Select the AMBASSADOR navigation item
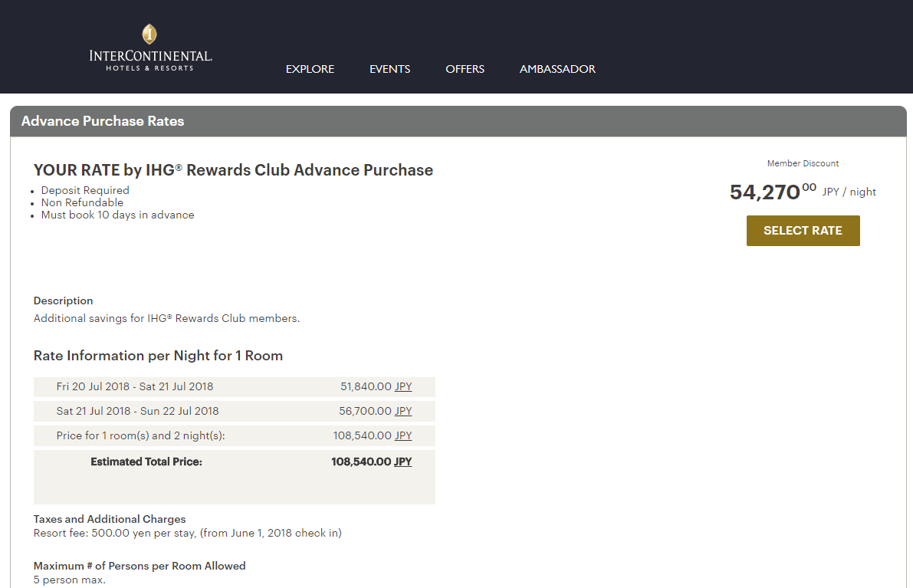Viewport: 913px width, 588px height. 557,69
